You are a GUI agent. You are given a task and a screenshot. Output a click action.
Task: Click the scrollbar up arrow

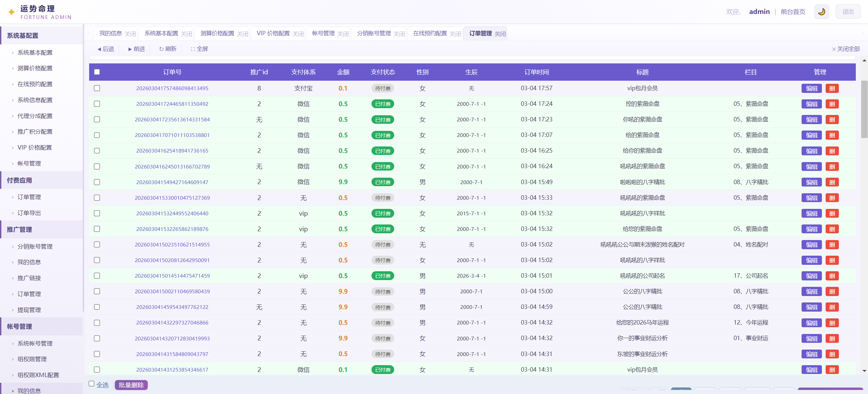pyautogui.click(x=864, y=60)
